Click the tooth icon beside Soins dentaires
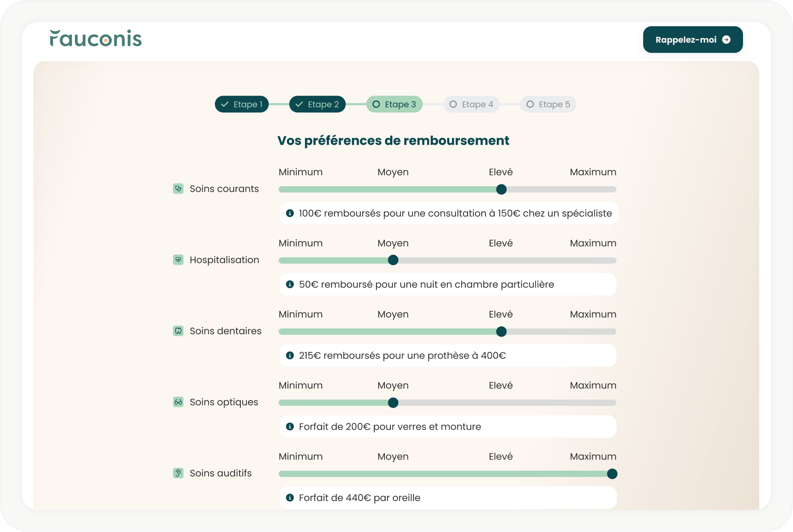 [x=178, y=331]
